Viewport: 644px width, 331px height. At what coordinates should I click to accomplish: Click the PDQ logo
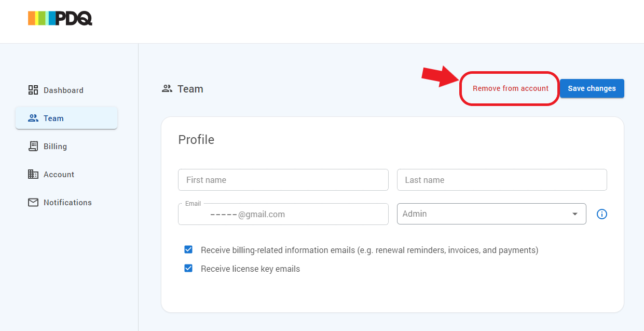click(60, 19)
